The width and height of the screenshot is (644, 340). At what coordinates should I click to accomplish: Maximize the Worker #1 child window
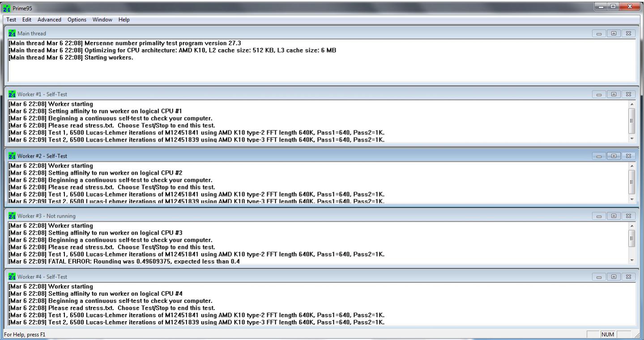614,95
